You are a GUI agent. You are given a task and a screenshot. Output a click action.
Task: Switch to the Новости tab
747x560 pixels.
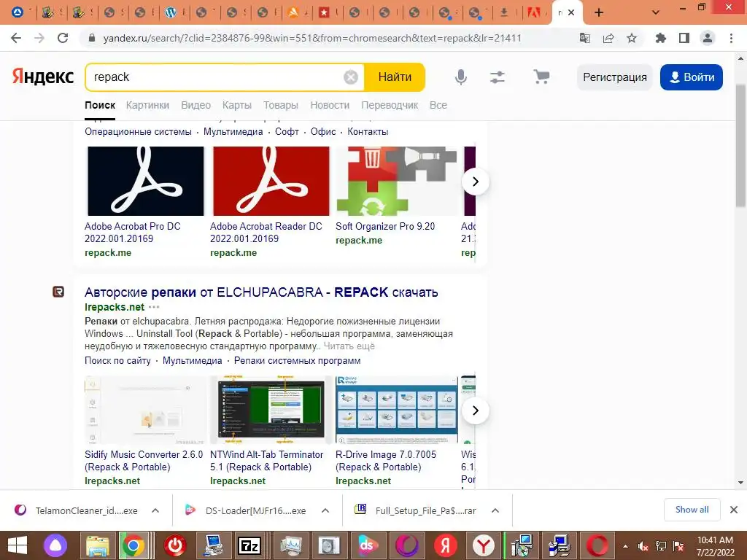click(x=330, y=105)
